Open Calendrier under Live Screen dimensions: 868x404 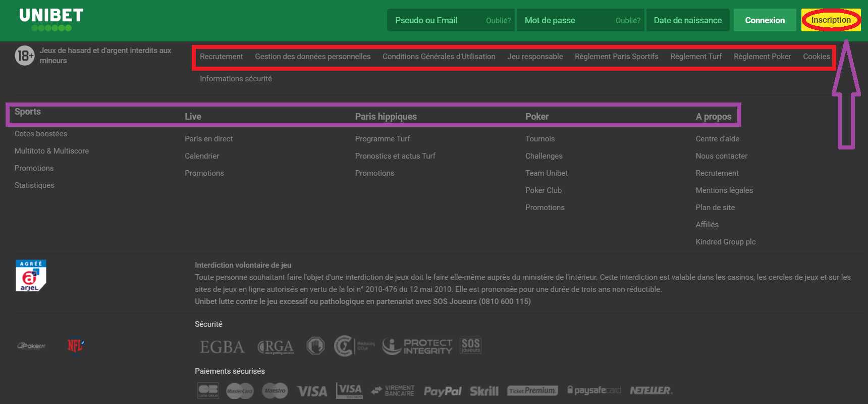(202, 156)
